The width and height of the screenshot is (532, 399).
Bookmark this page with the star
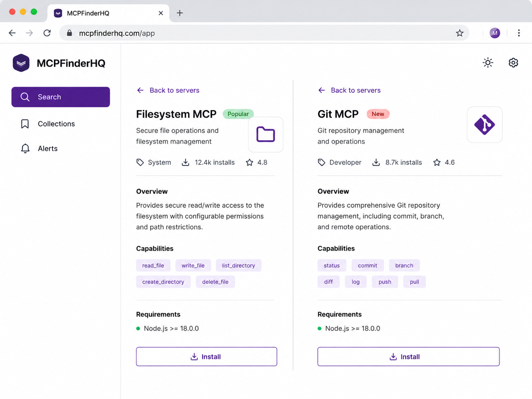(x=460, y=33)
